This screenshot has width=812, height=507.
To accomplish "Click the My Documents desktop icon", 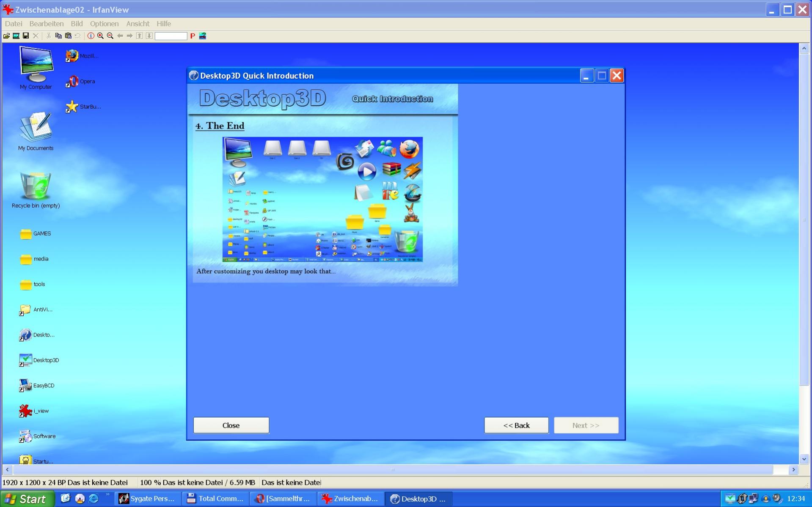I will (36, 131).
